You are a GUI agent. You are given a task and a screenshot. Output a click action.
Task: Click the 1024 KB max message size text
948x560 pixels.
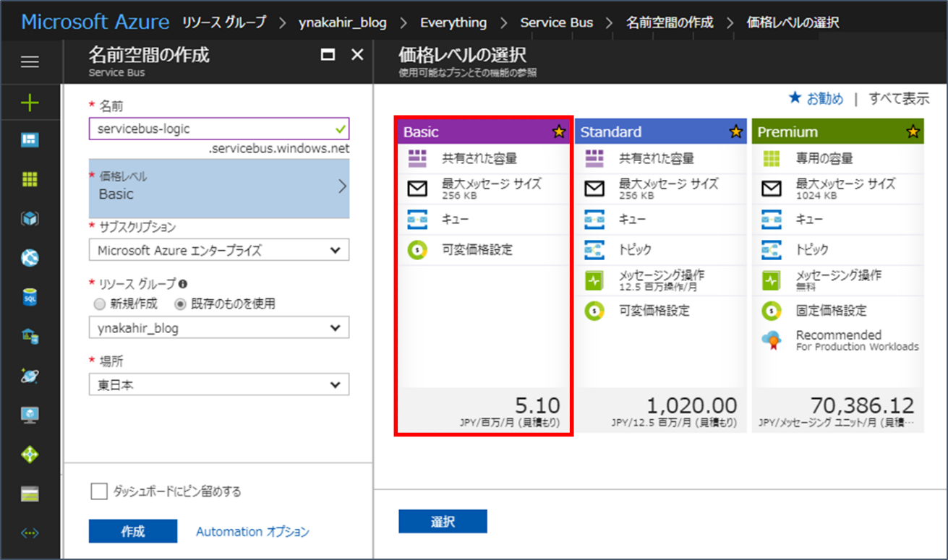[x=816, y=196]
